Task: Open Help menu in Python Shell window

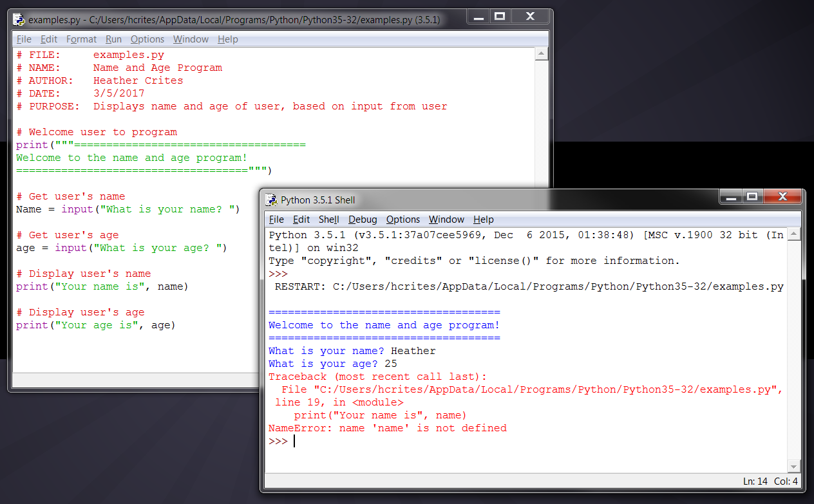Action: pyautogui.click(x=484, y=219)
